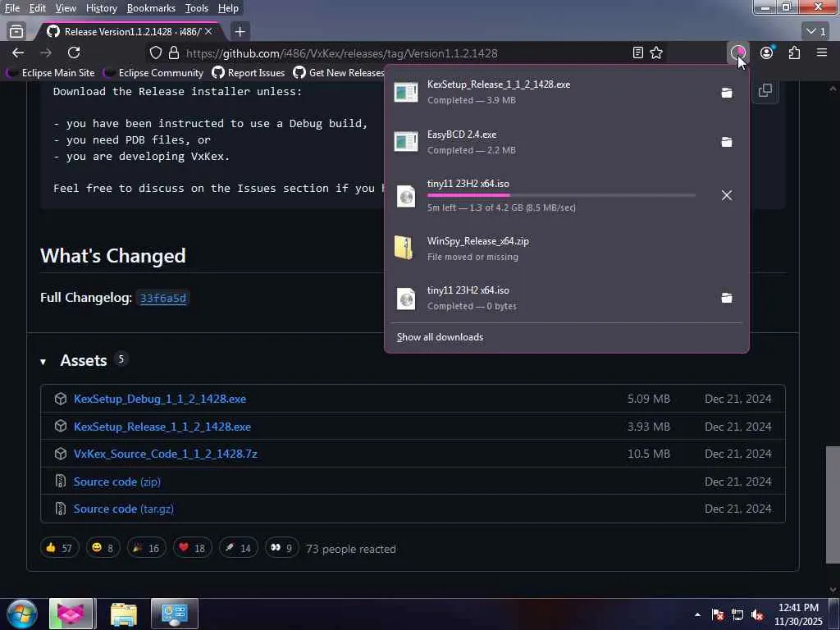Open the Firefox account icon
The width and height of the screenshot is (840, 630).
[x=767, y=52]
